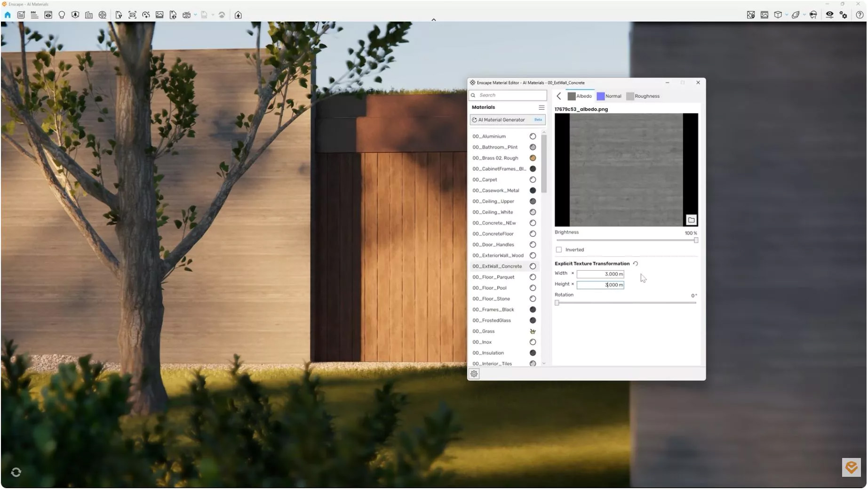Select the 00_FrostedGlass material
The image size is (868, 490).
point(504,321)
